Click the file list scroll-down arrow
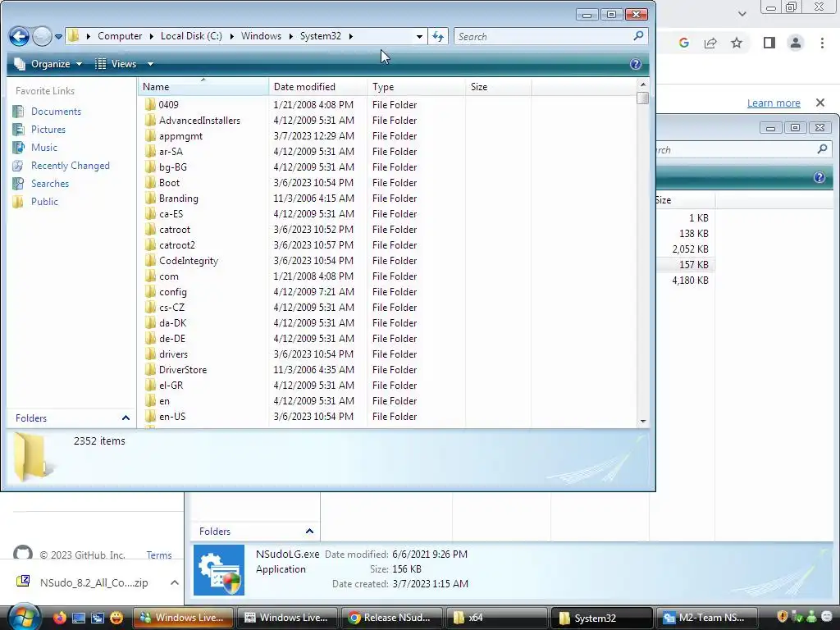This screenshot has width=840, height=630. tap(643, 422)
